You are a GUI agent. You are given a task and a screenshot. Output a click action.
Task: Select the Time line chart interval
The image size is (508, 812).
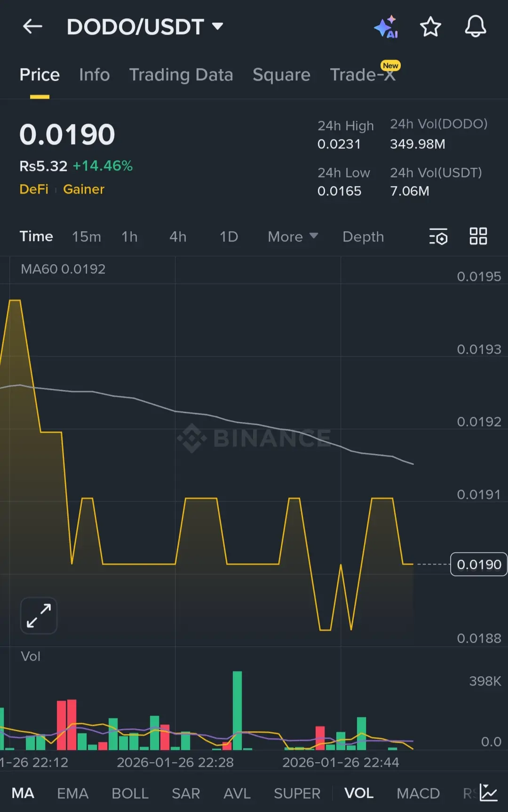[x=36, y=236]
